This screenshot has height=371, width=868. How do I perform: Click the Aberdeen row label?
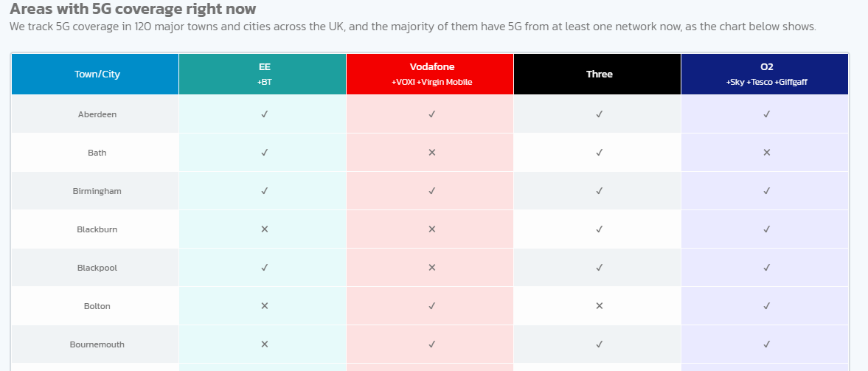[x=97, y=114]
